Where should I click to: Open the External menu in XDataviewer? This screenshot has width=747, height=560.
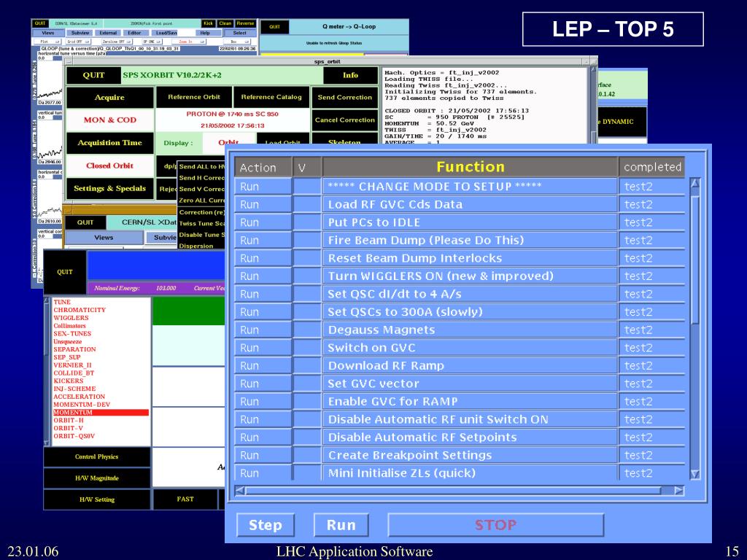108,33
